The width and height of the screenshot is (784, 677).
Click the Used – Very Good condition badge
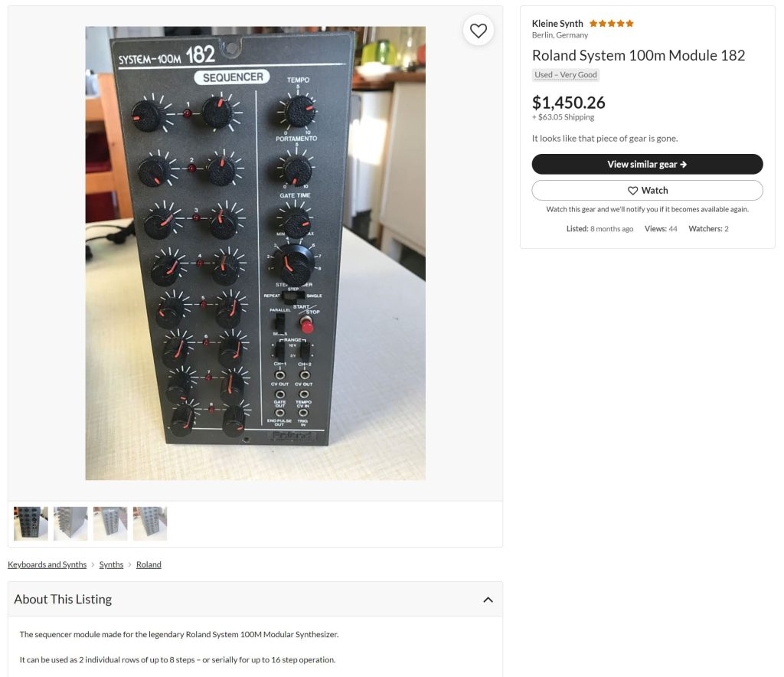pos(566,75)
